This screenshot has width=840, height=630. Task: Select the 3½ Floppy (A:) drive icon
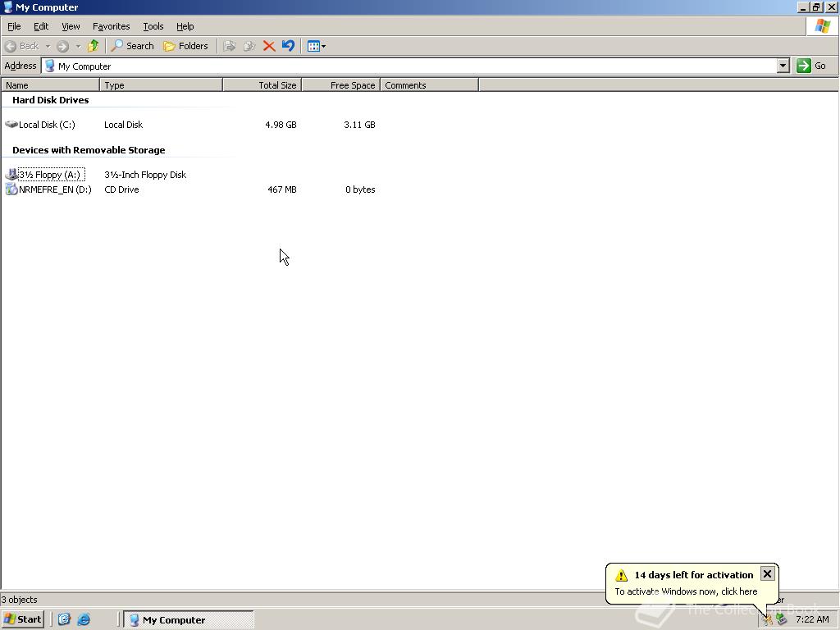click(x=11, y=175)
